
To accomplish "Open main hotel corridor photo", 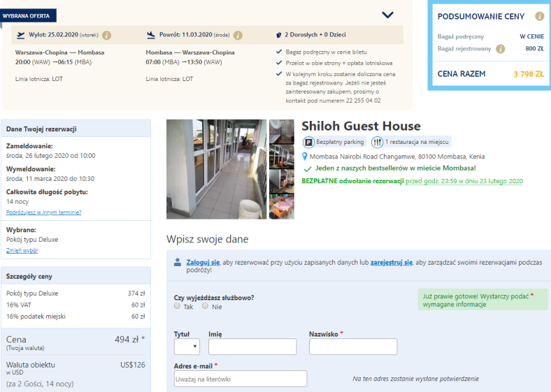I will [x=217, y=169].
